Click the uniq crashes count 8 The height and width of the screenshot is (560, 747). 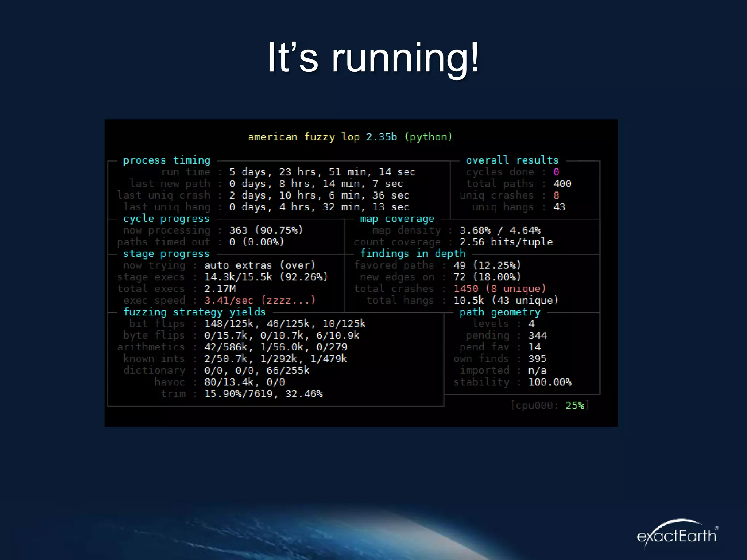point(556,195)
